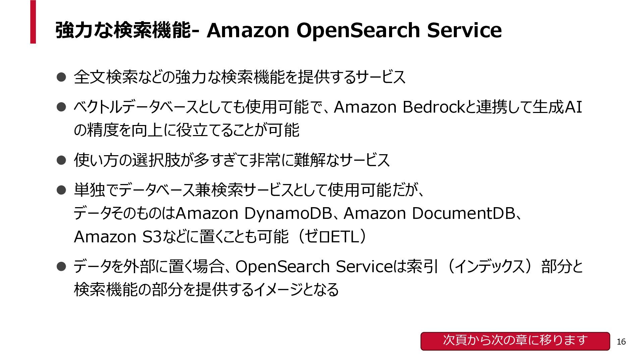The height and width of the screenshot is (362, 644).
Task: Click bullet dot beside ベクトルデータベース line
Action: tap(61, 107)
